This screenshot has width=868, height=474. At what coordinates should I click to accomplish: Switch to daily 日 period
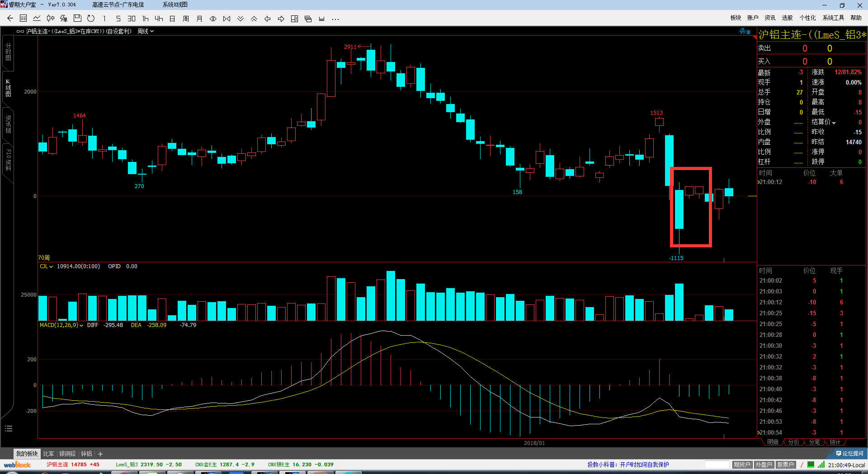(x=172, y=19)
